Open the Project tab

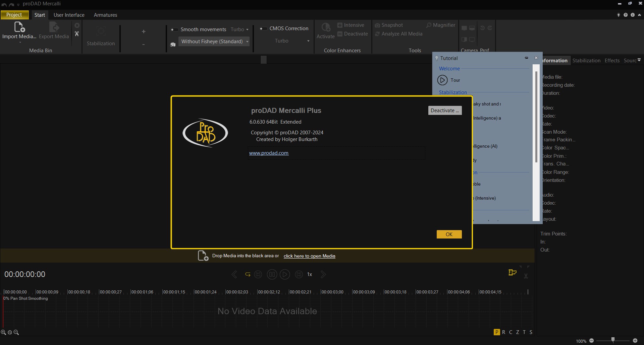14,15
